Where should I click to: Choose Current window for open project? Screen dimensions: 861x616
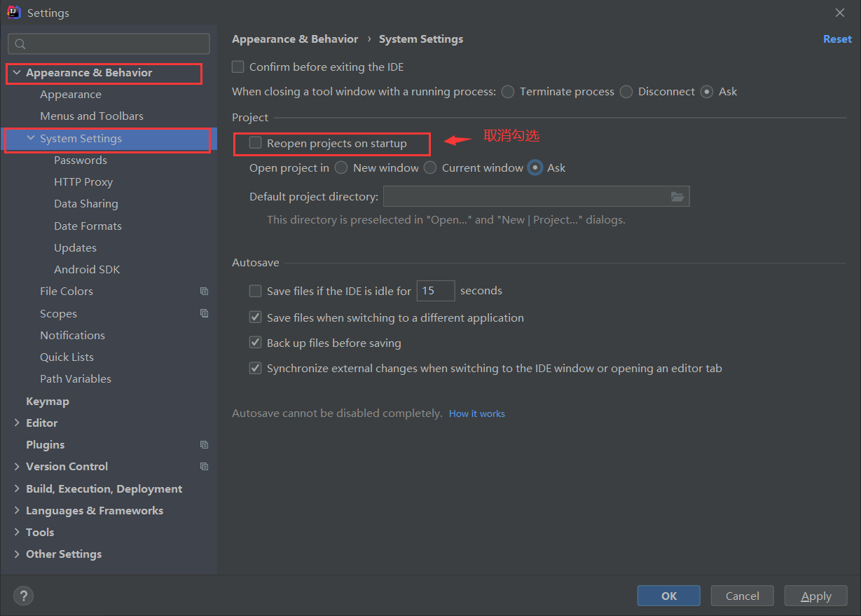(x=430, y=167)
